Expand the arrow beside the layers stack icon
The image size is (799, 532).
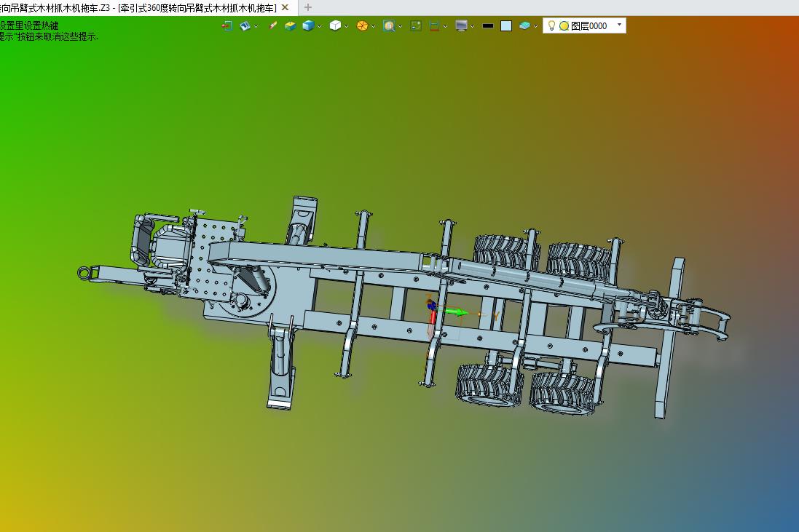click(x=535, y=26)
